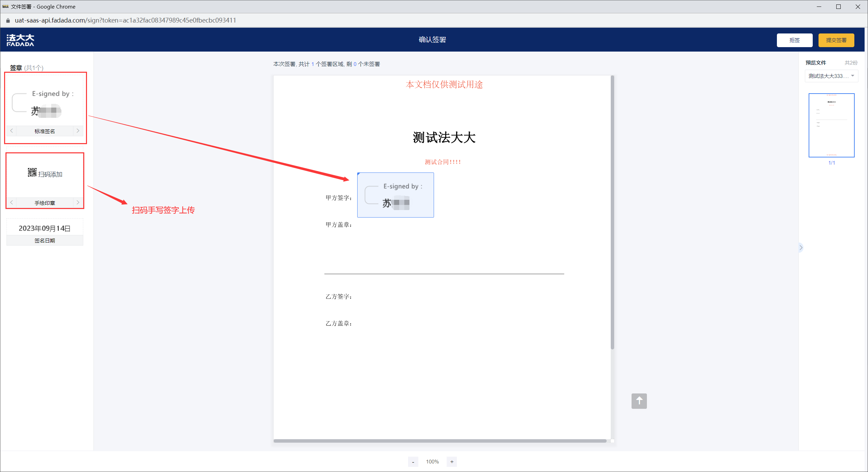Show next hand-drawn seal option
This screenshot has height=472, width=868.
pyautogui.click(x=78, y=203)
